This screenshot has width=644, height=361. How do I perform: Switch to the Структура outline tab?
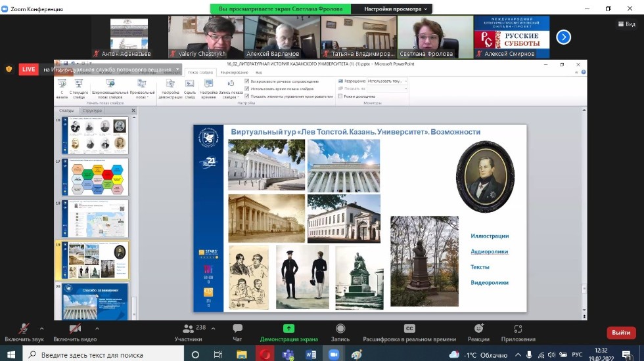[x=91, y=111]
